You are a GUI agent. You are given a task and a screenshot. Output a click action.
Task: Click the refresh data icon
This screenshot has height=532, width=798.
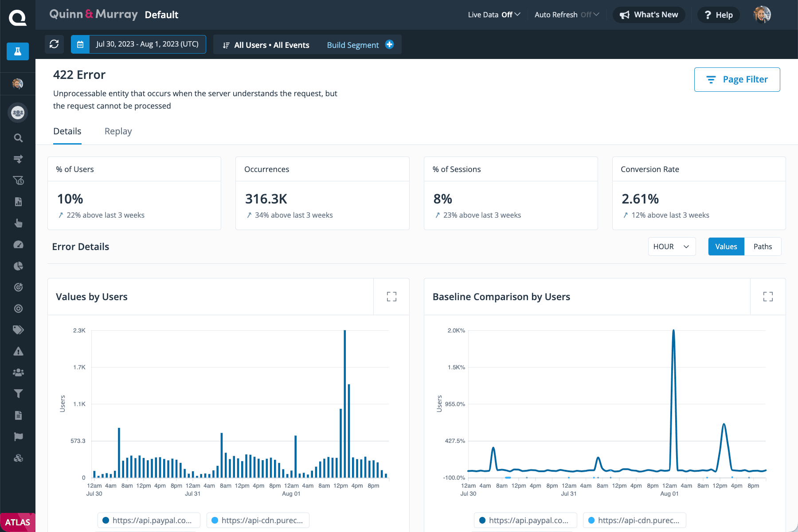point(54,44)
